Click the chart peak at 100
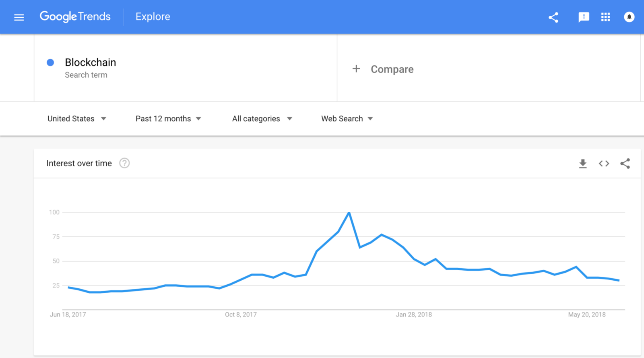Viewport: 644px width, 358px height. tap(349, 213)
